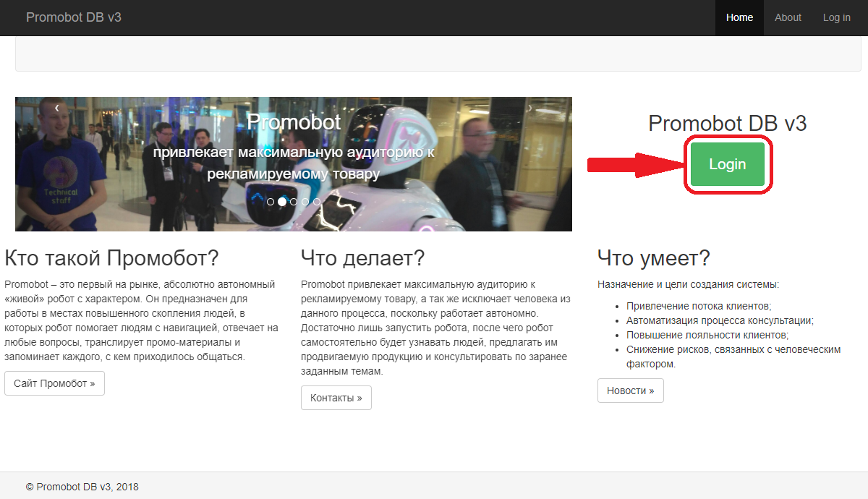
Task: Click text Назначение и цели создания системы:
Action: (688, 284)
